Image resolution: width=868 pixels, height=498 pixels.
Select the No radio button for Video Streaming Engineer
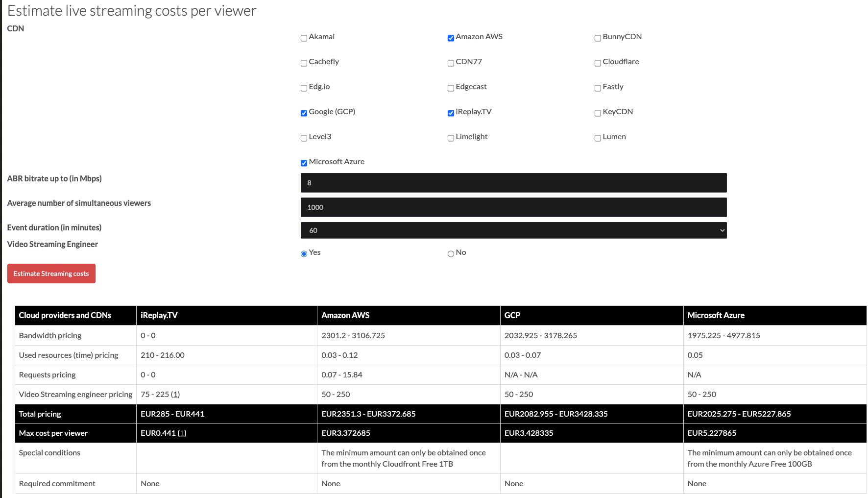click(451, 254)
